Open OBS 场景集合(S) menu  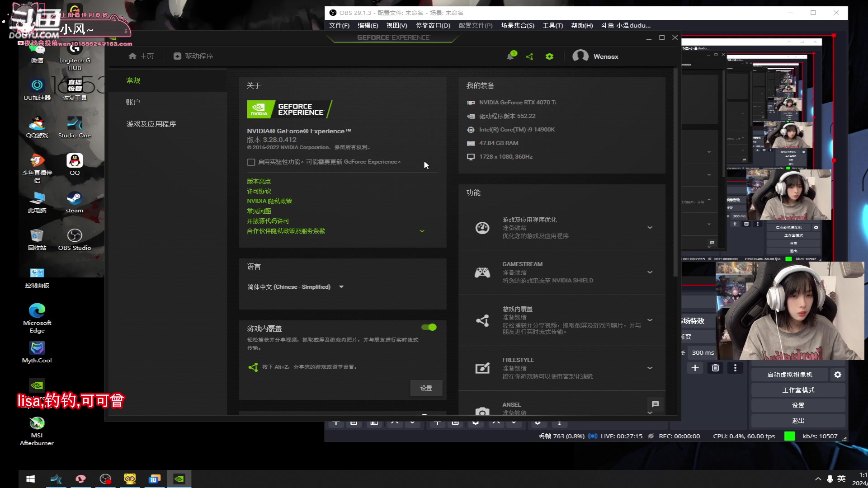pyautogui.click(x=518, y=25)
